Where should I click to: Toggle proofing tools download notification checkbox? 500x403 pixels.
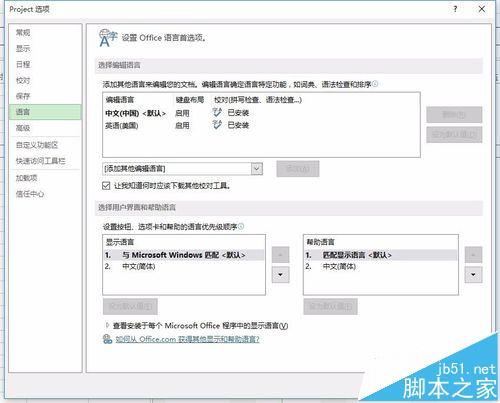click(x=106, y=186)
